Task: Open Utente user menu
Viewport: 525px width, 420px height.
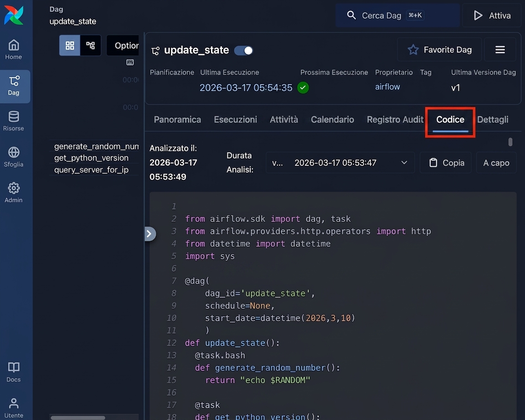Action: (x=14, y=408)
